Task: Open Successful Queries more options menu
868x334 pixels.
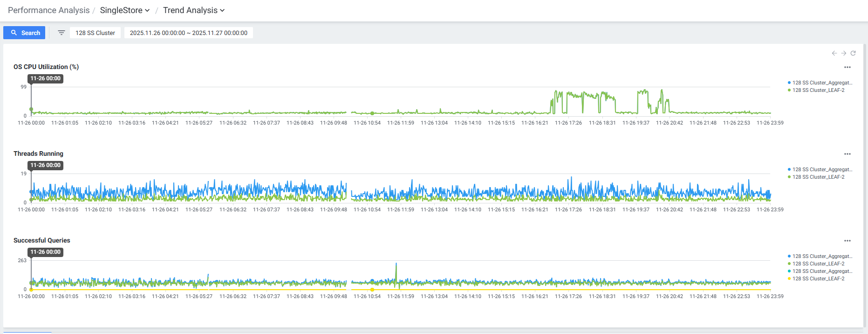Action: click(x=847, y=241)
